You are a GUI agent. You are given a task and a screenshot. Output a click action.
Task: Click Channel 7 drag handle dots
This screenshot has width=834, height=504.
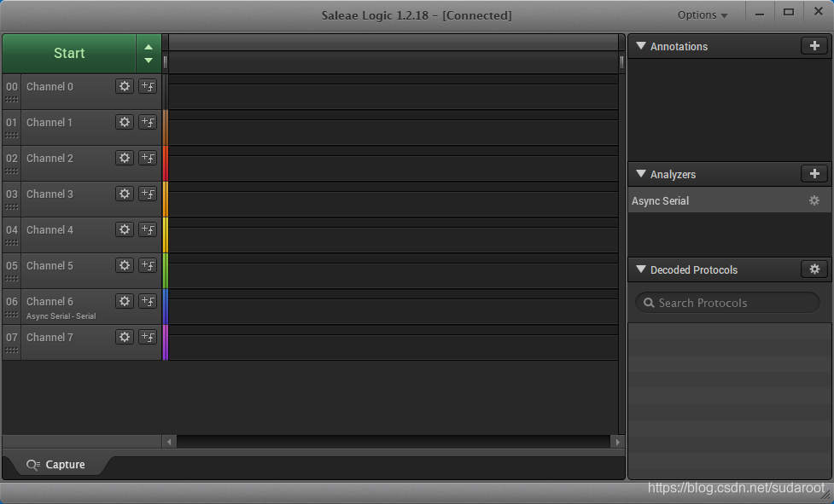[12, 350]
